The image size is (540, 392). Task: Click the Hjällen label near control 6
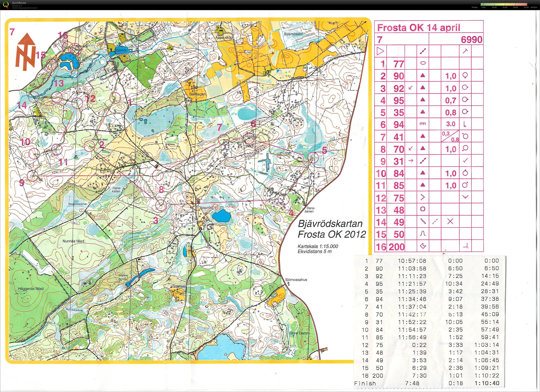[251, 137]
